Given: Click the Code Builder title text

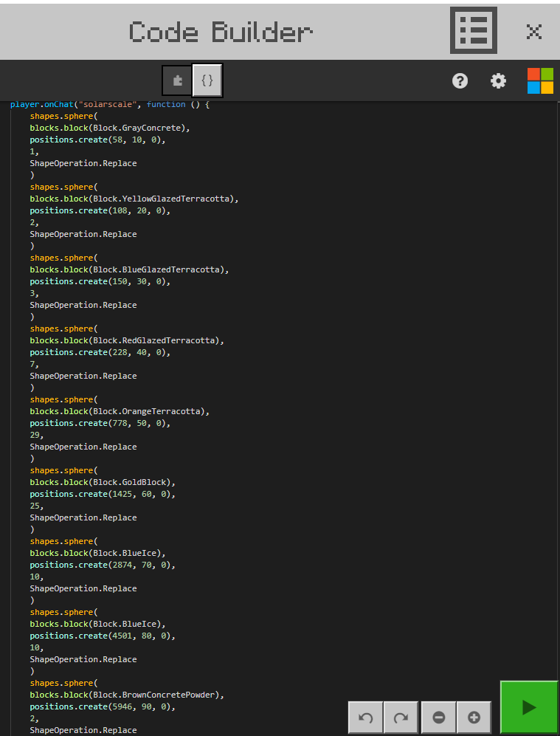Looking at the screenshot, I should [221, 32].
